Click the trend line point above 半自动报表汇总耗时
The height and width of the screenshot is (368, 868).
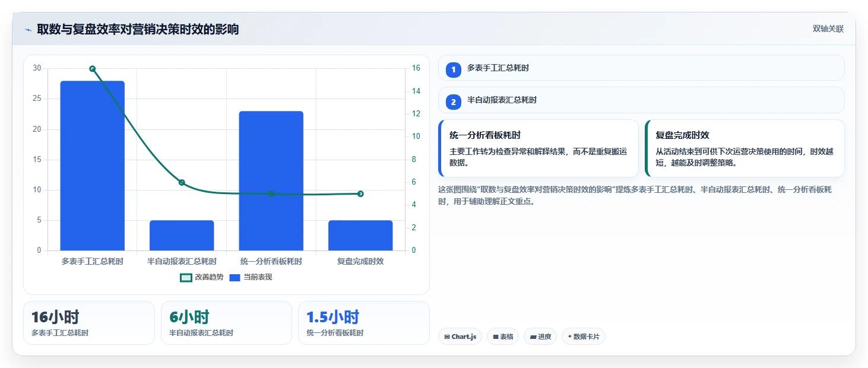coord(182,183)
